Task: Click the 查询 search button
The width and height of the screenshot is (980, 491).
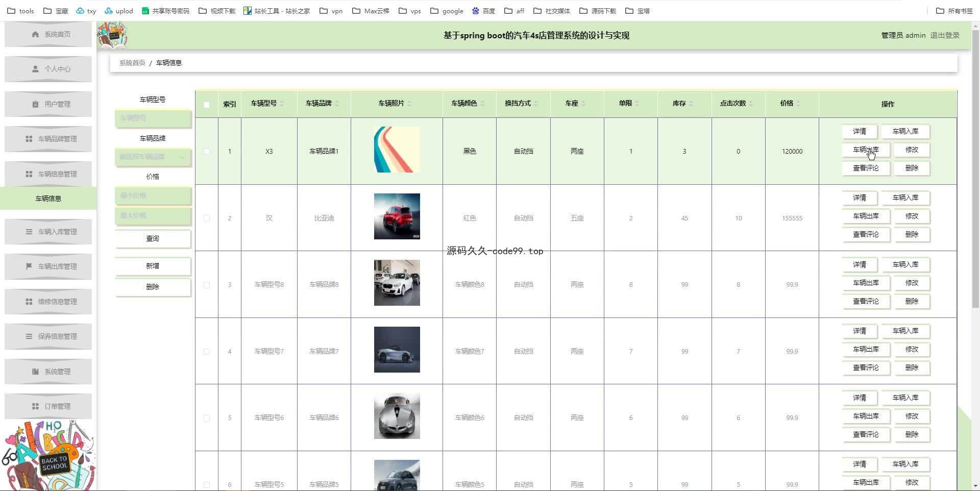Action: coord(153,239)
